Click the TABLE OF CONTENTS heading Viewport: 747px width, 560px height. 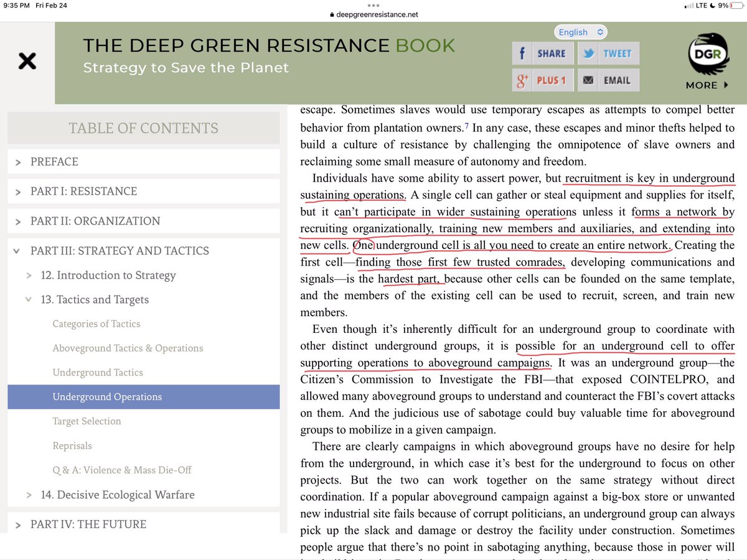[x=144, y=128]
